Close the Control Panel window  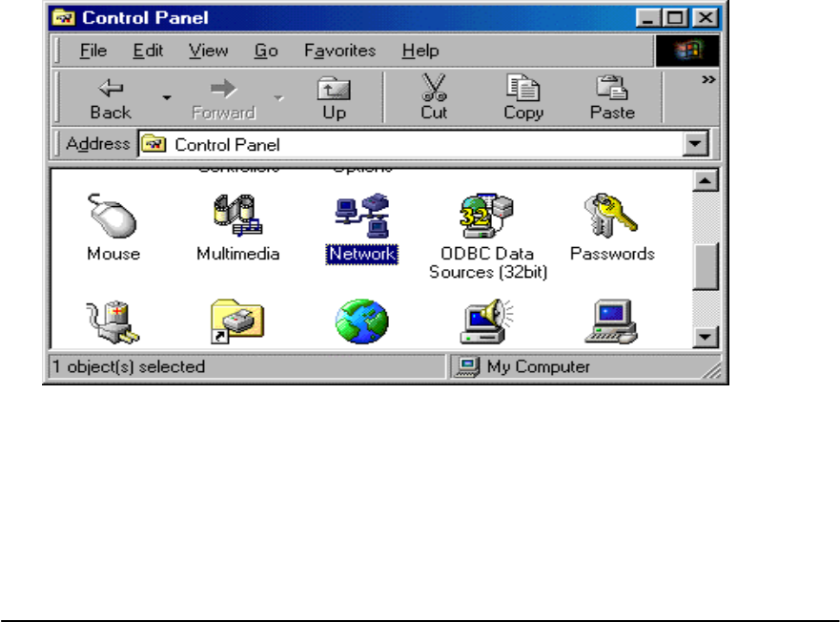706,18
